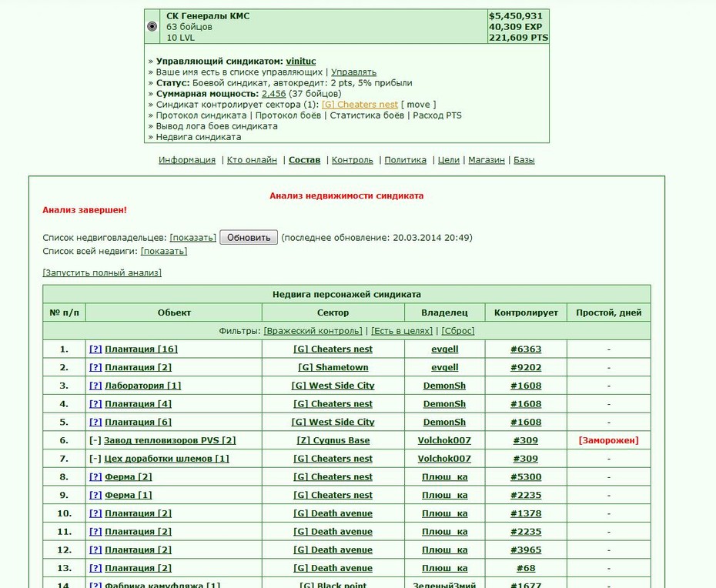Click the Обновить button
This screenshot has width=716, height=588.
(x=249, y=237)
